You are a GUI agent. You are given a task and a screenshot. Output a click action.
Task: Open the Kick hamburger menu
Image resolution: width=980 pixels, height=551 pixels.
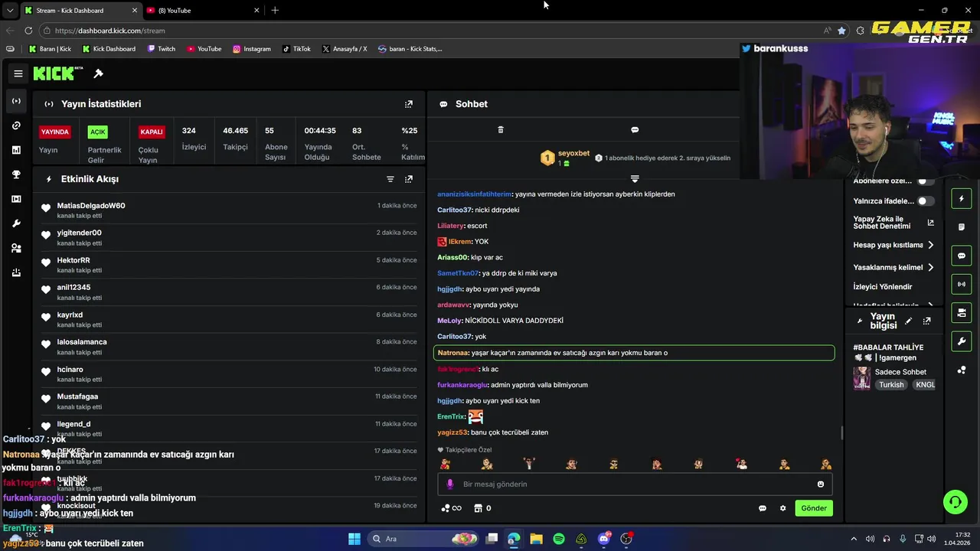click(x=18, y=73)
